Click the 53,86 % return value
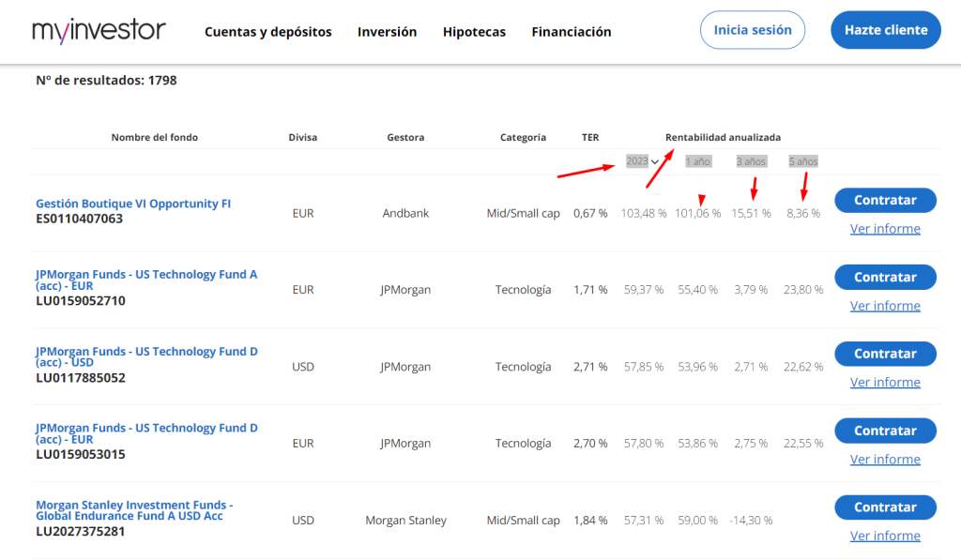The height and width of the screenshot is (560, 961). tap(697, 444)
